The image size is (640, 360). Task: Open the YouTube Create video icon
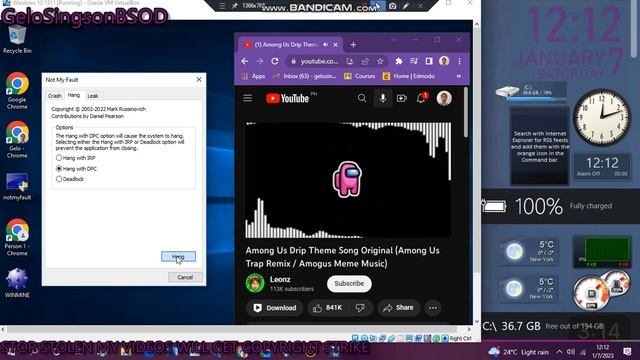(402, 98)
